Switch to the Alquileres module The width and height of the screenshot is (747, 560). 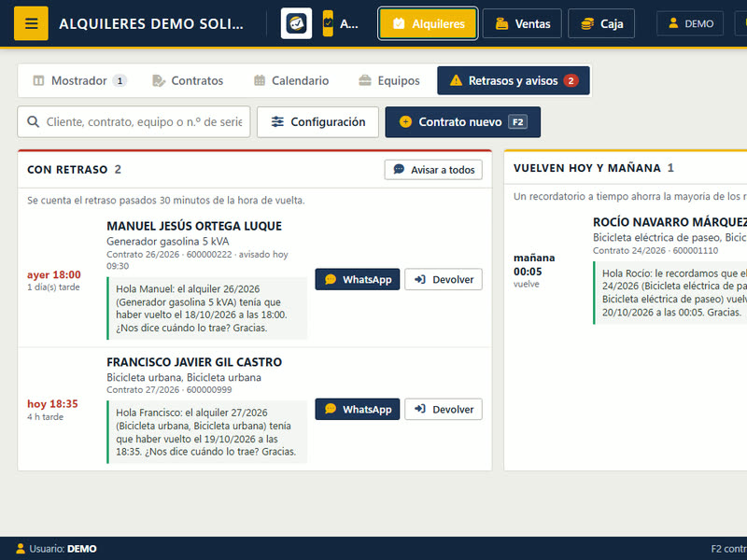point(428,23)
